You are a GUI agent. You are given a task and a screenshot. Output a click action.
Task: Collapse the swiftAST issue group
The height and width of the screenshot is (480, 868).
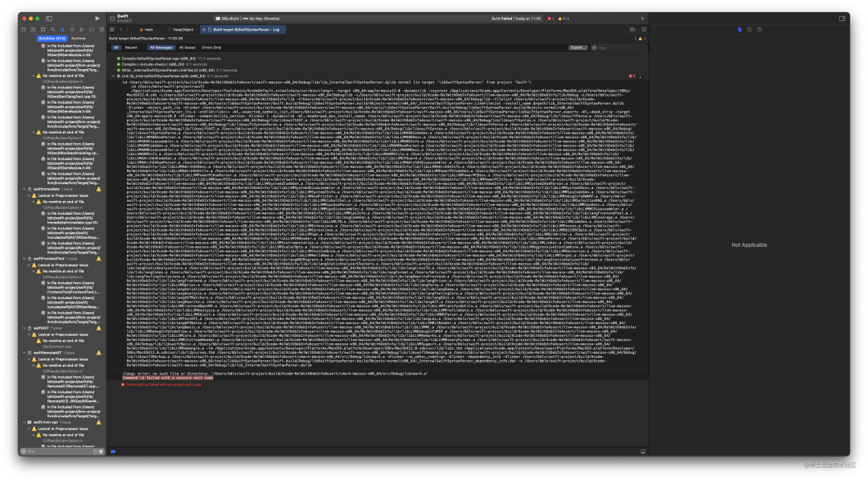click(x=24, y=328)
